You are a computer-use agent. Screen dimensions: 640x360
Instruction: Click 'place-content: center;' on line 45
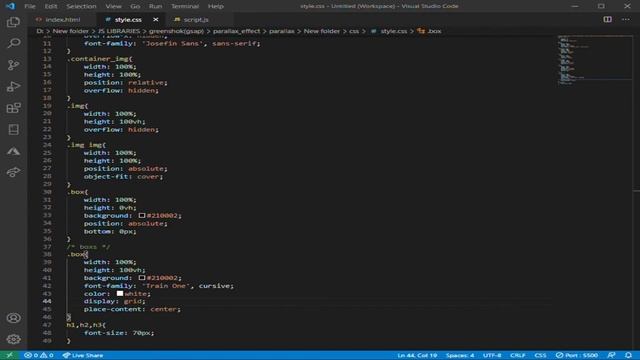[132, 309]
